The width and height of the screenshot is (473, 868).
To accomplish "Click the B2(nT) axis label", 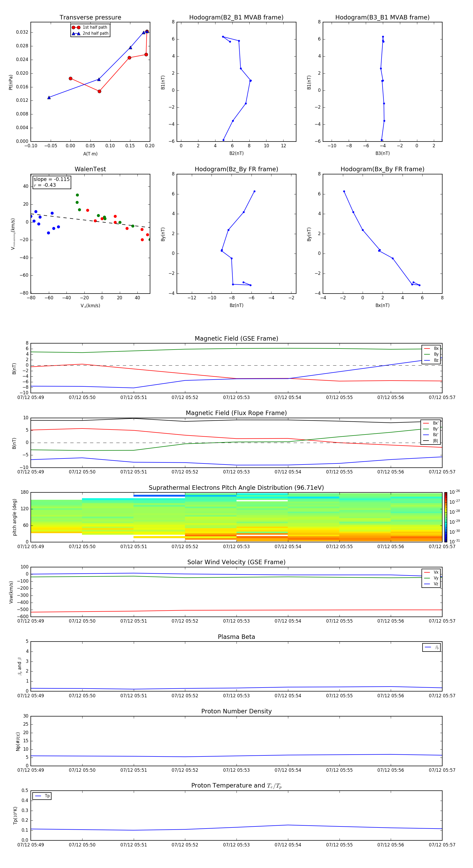I will [x=236, y=153].
